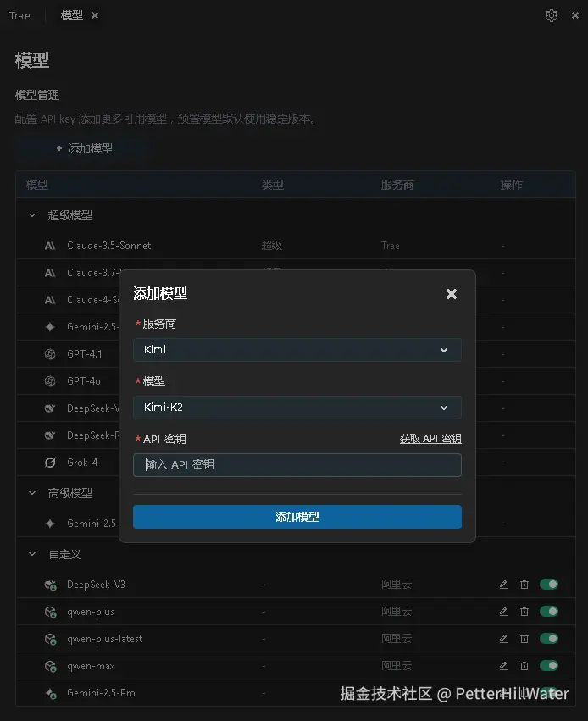Disable the qwen-max model toggle

[549, 666]
